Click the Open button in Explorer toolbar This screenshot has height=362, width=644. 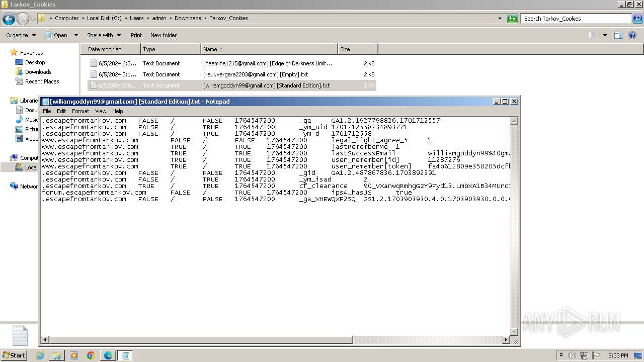tap(56, 35)
